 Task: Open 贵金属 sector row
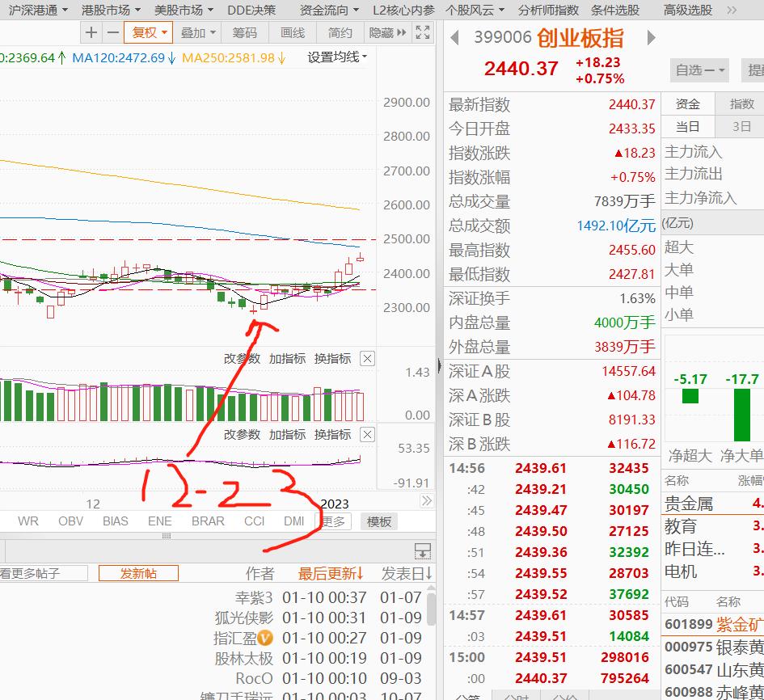point(712,504)
